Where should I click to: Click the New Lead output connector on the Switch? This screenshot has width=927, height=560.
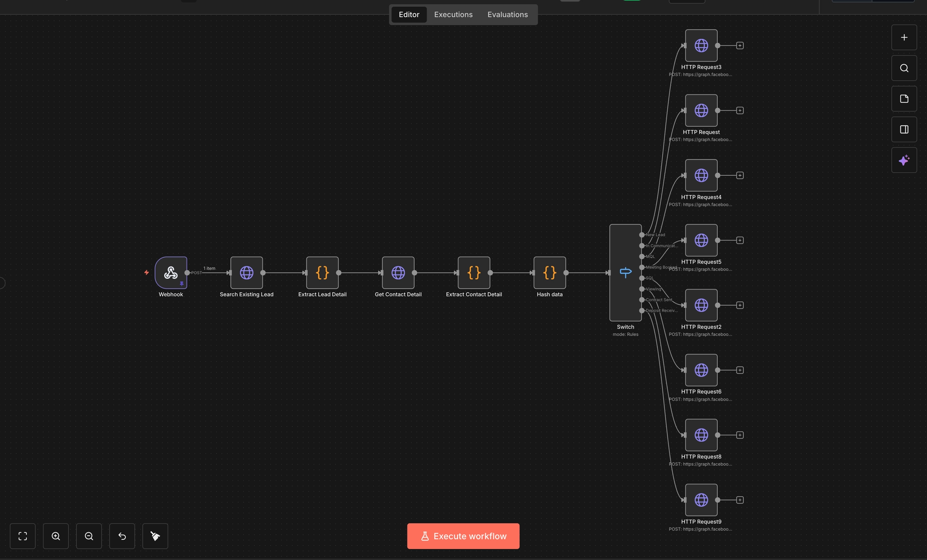(641, 235)
